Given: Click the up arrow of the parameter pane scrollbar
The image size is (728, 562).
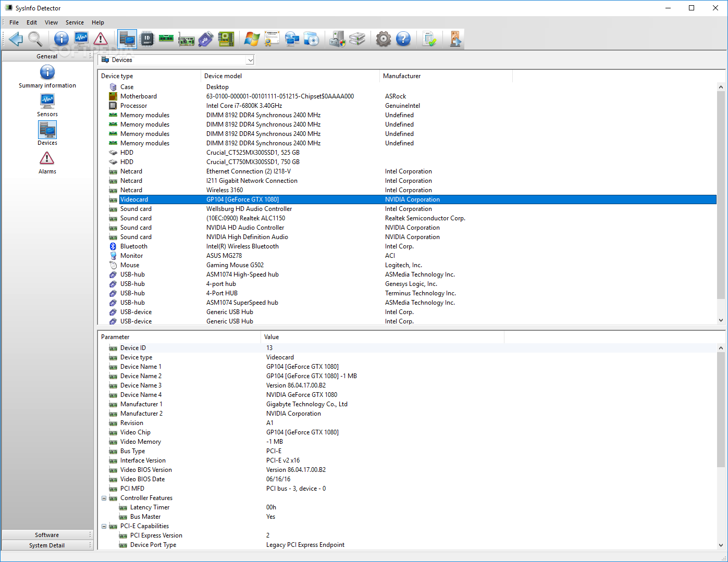Looking at the screenshot, I should 721,348.
